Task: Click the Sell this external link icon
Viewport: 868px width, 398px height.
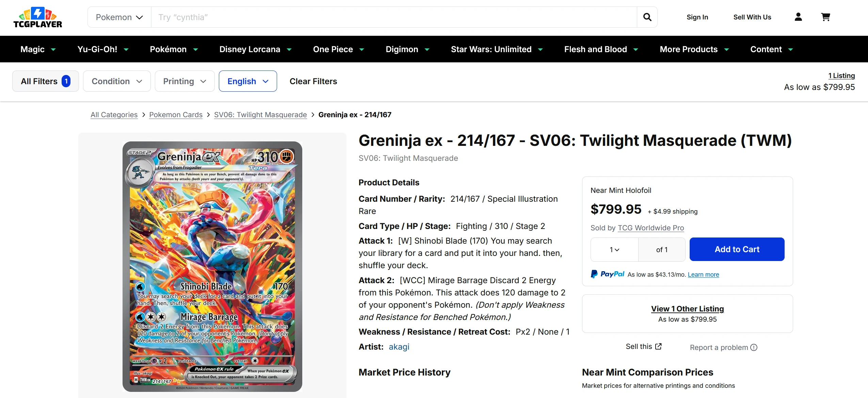Action: coord(659,347)
